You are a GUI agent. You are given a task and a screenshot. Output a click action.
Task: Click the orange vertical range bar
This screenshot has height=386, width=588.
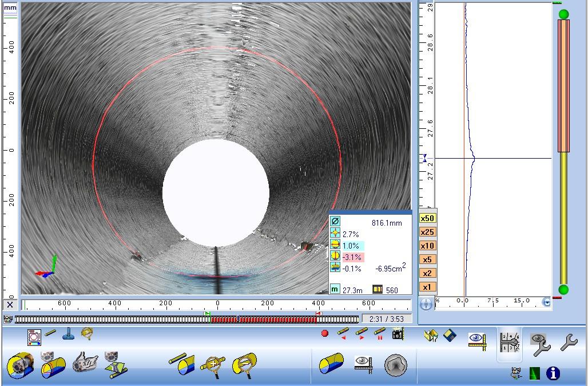pos(563,86)
